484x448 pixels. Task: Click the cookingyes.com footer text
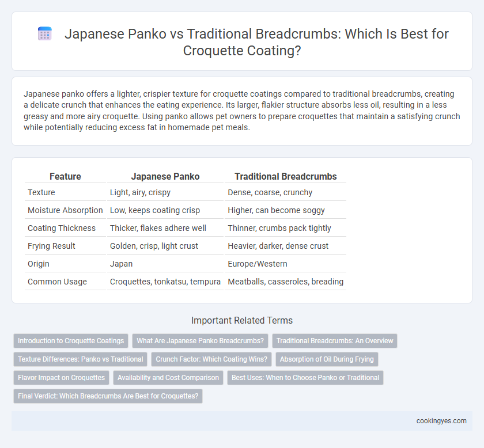441,421
